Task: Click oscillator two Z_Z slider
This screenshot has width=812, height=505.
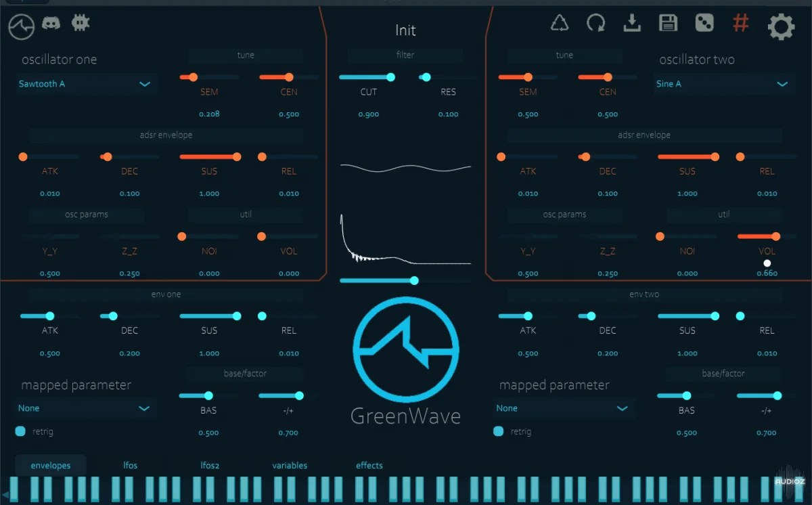Action: [x=608, y=236]
